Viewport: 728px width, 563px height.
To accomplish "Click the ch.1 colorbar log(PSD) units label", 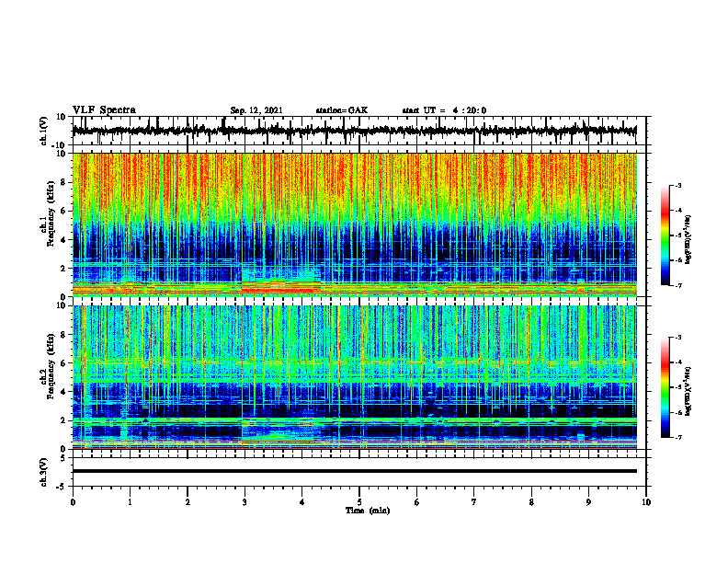I will 688,240.
